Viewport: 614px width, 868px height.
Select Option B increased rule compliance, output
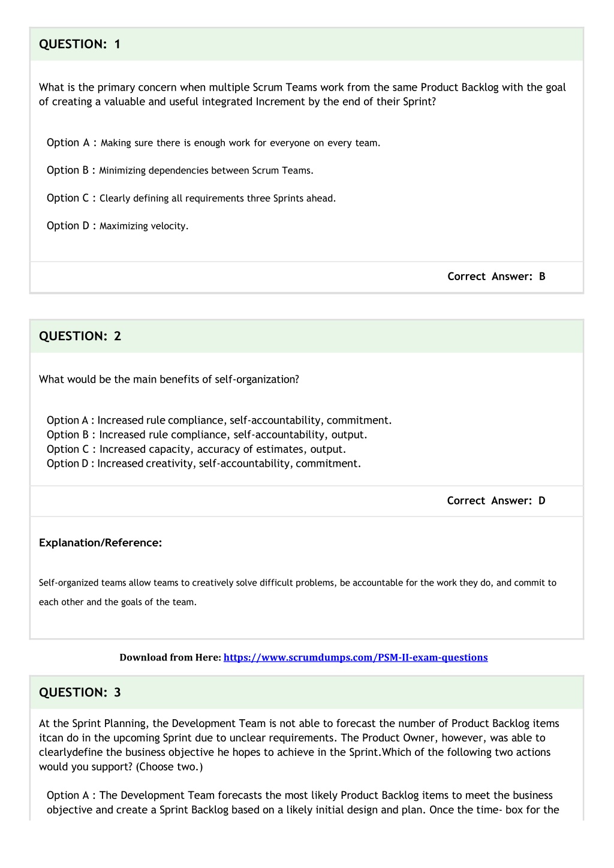tap(207, 435)
